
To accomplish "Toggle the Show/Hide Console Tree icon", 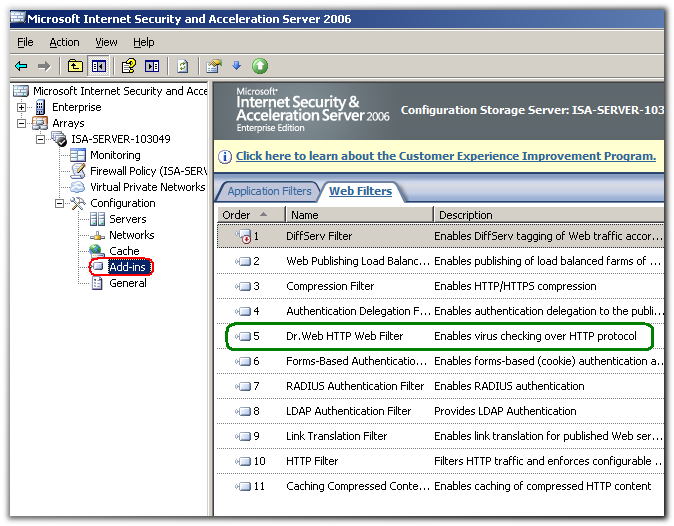I will pyautogui.click(x=99, y=66).
